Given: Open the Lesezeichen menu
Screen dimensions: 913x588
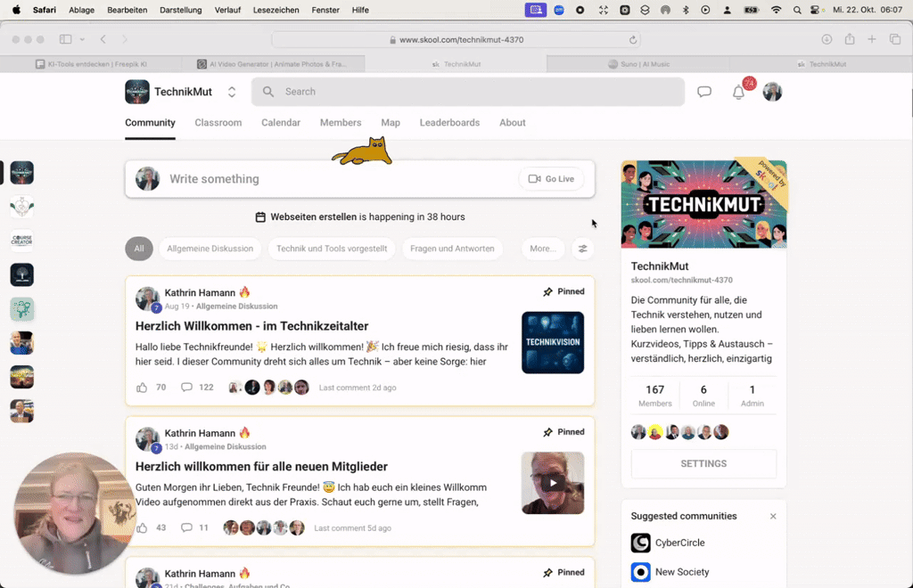Looking at the screenshot, I should click(276, 10).
